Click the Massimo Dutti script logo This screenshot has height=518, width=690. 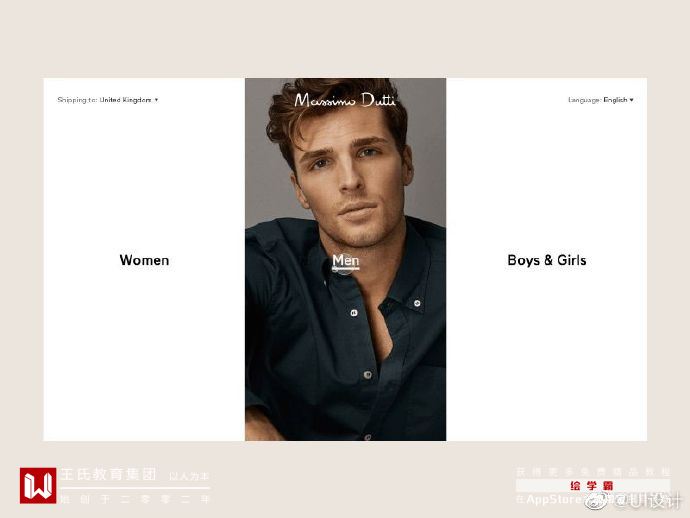[345, 100]
